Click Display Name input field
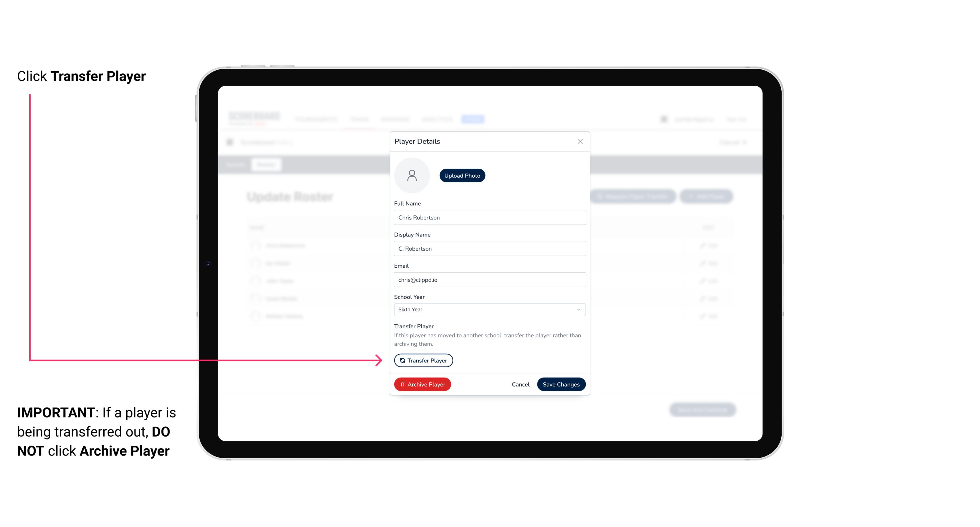 (x=490, y=248)
